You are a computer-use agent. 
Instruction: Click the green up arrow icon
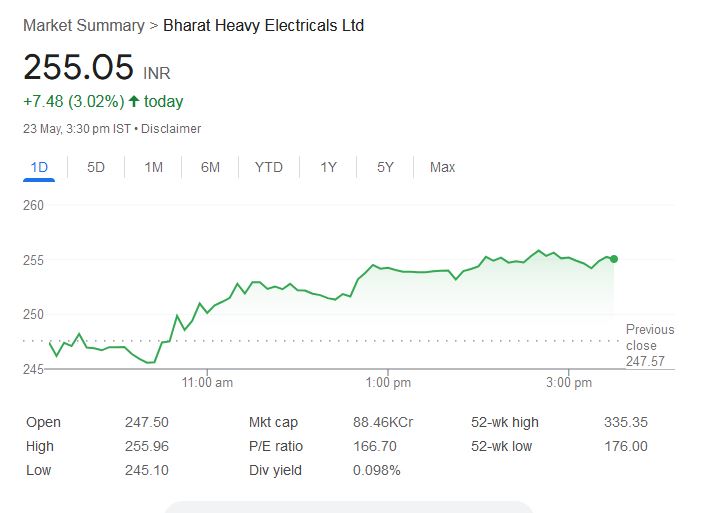[x=134, y=101]
